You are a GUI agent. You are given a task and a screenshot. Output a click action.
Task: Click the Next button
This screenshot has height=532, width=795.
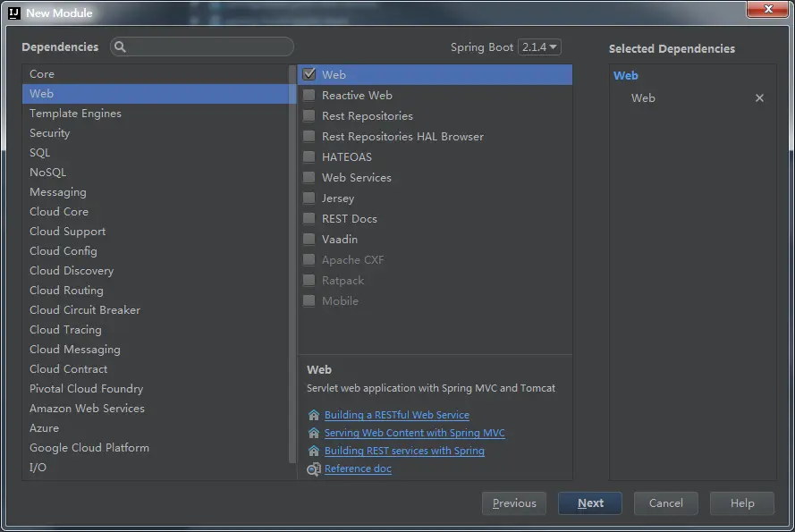[x=590, y=503]
